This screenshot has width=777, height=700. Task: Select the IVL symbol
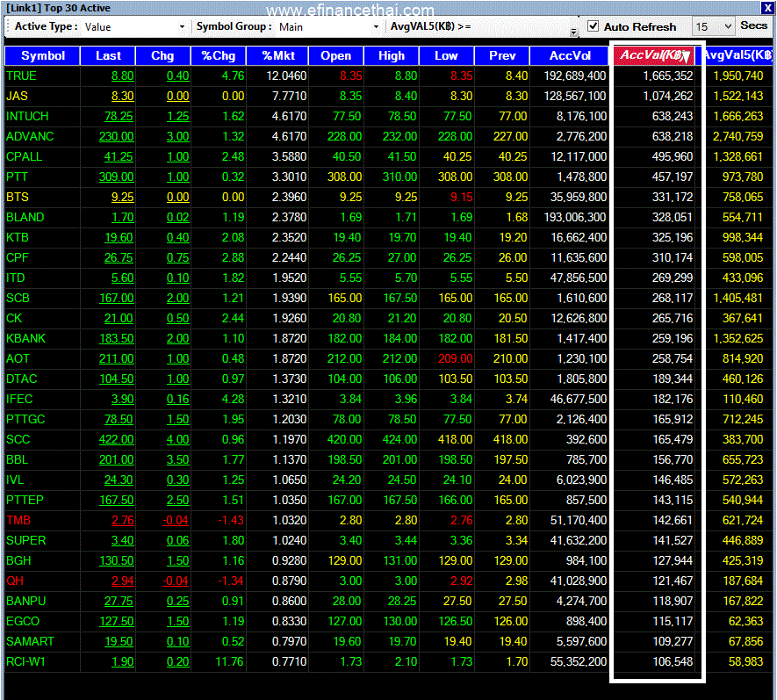point(15,480)
